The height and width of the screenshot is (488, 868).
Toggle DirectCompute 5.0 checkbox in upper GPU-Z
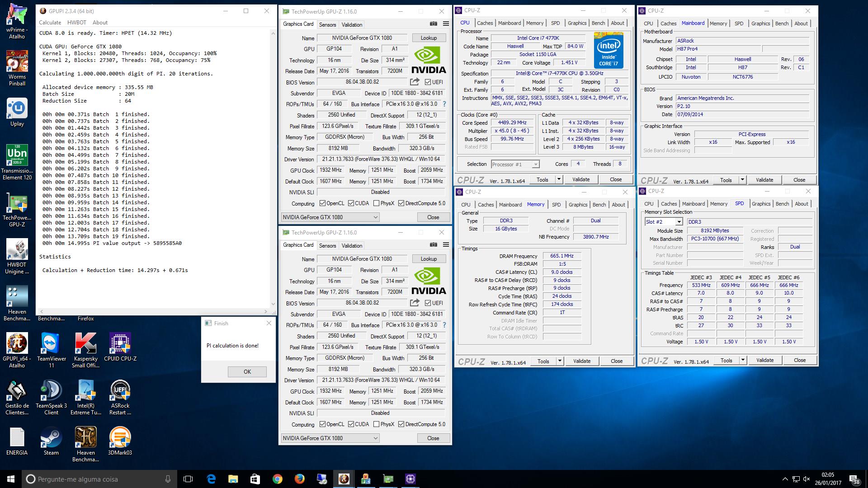pos(401,203)
